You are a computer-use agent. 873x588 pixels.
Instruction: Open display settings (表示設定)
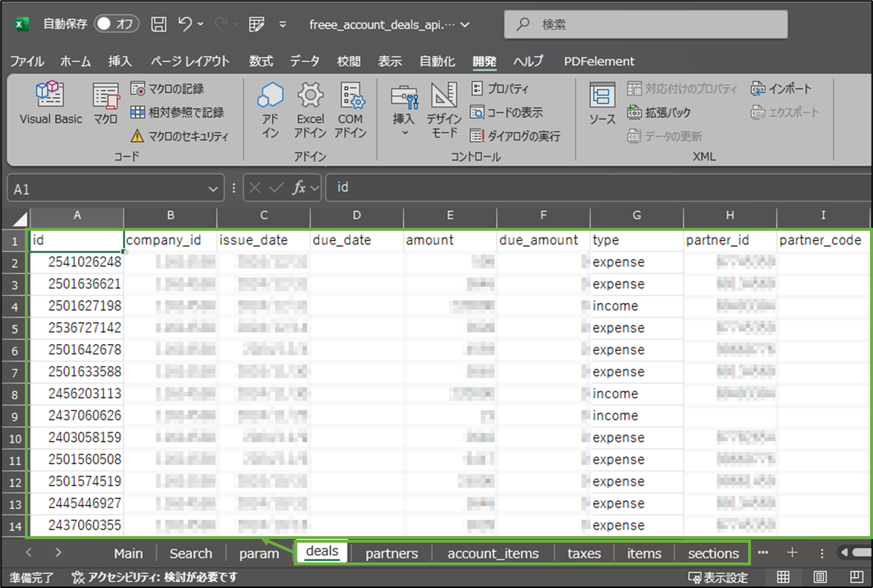tap(718, 578)
